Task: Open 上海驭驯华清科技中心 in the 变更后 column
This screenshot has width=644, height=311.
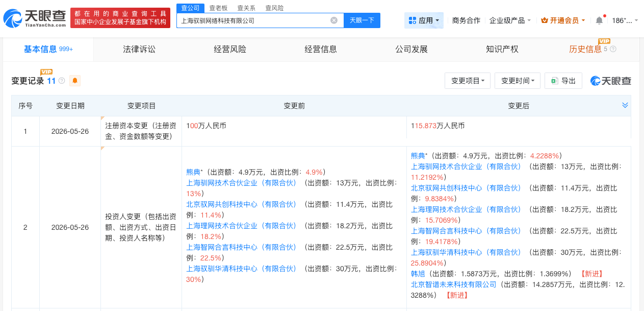Action: [466, 252]
